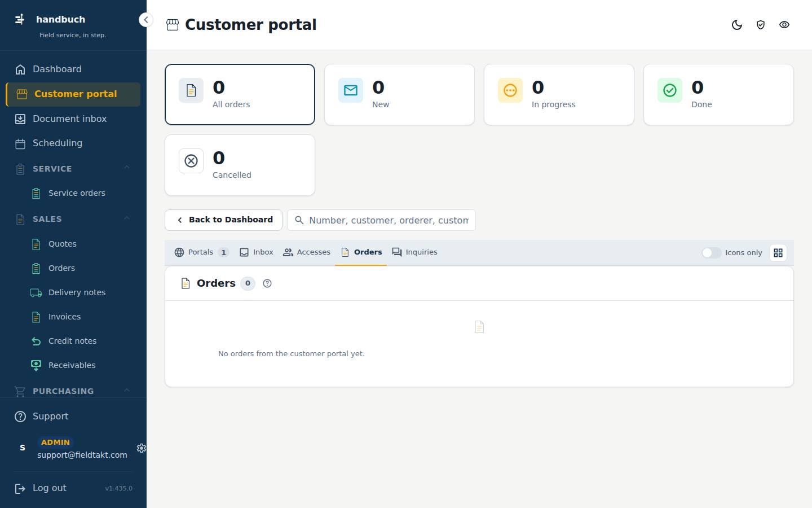Click the Log out link

[x=49, y=488]
